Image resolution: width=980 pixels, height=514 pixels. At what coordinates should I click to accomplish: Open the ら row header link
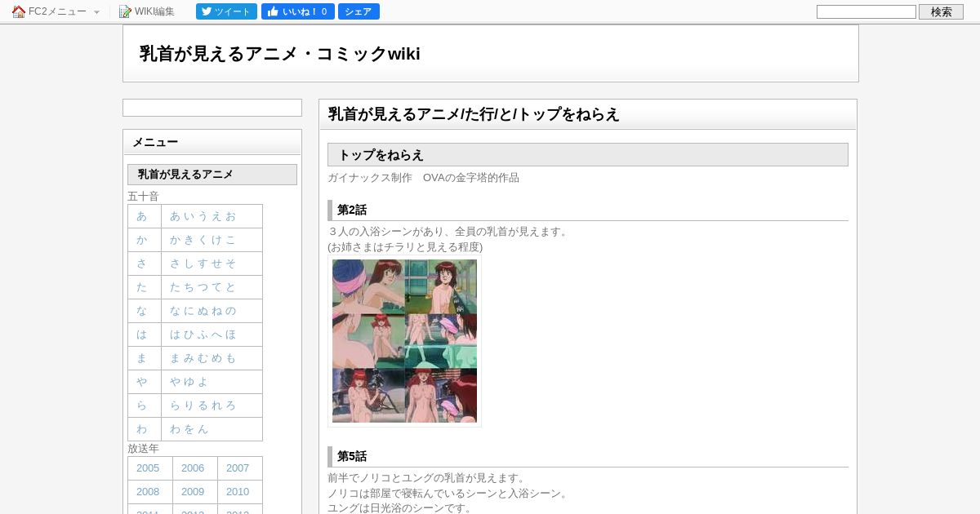(142, 405)
